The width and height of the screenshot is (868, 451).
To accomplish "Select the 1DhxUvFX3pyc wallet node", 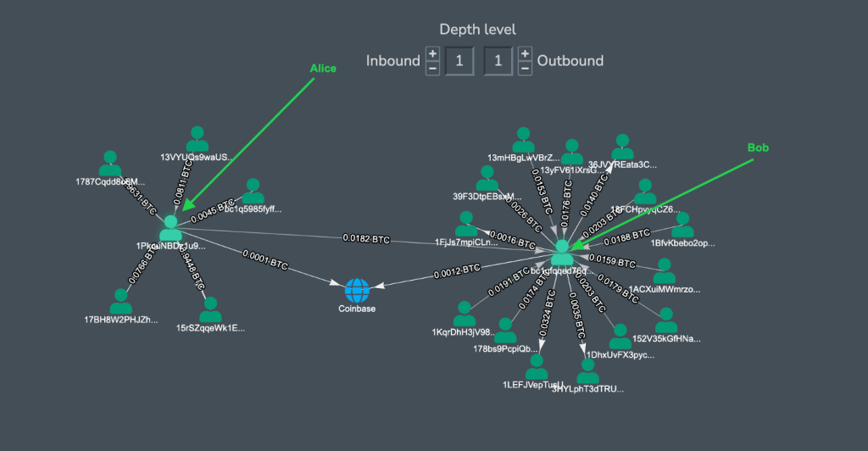I will pos(620,337).
